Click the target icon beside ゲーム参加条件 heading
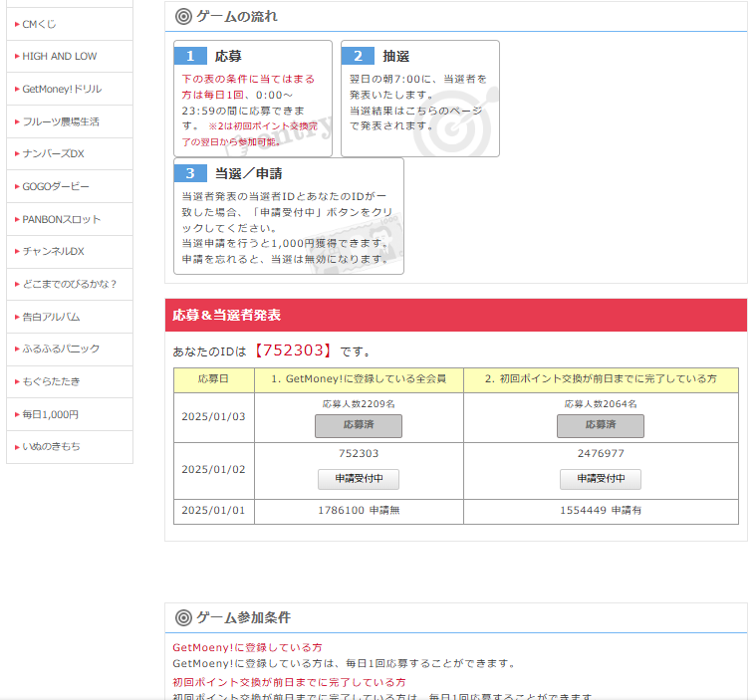Image resolution: width=756 pixels, height=700 pixels. [183, 617]
